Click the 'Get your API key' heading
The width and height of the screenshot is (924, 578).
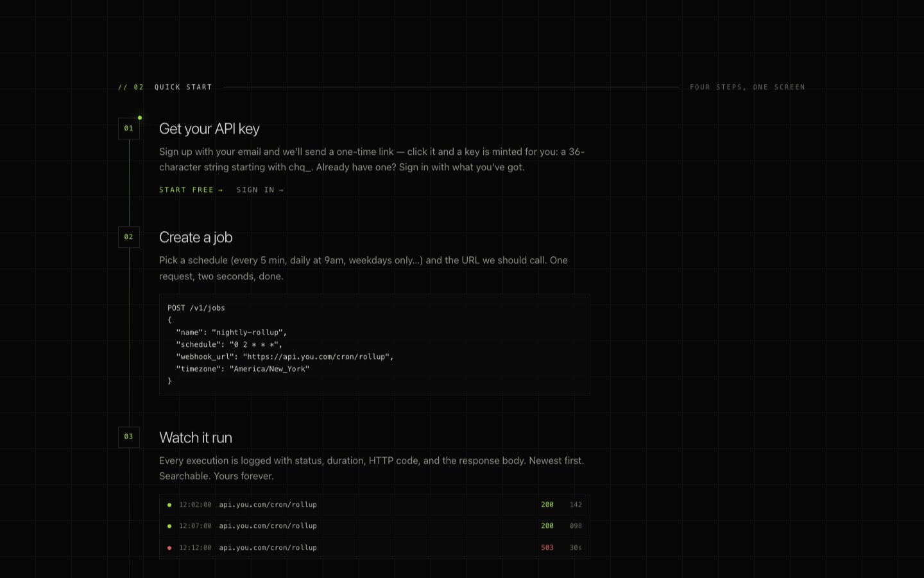(209, 128)
